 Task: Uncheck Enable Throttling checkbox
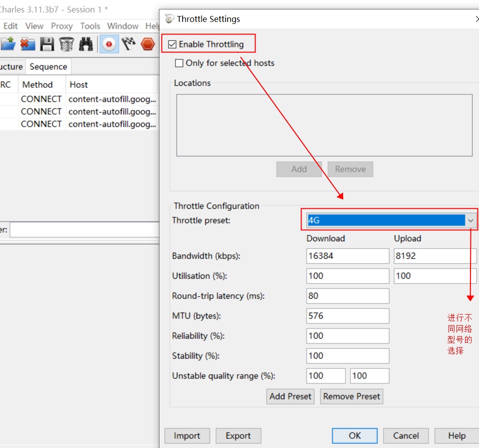pos(172,44)
